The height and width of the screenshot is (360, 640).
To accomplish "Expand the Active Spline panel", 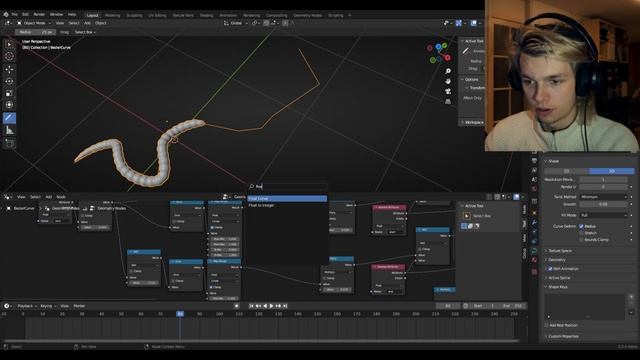I will pyautogui.click(x=558, y=278).
